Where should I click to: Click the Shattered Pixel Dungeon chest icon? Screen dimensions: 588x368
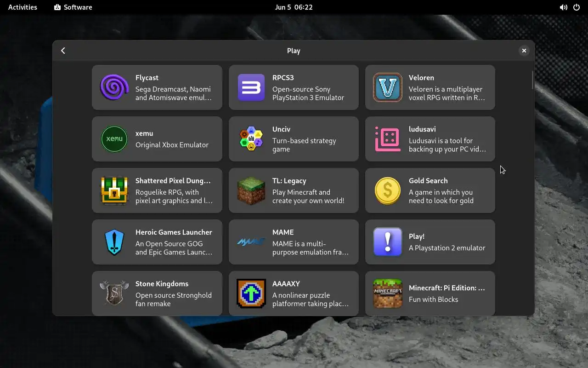(114, 190)
